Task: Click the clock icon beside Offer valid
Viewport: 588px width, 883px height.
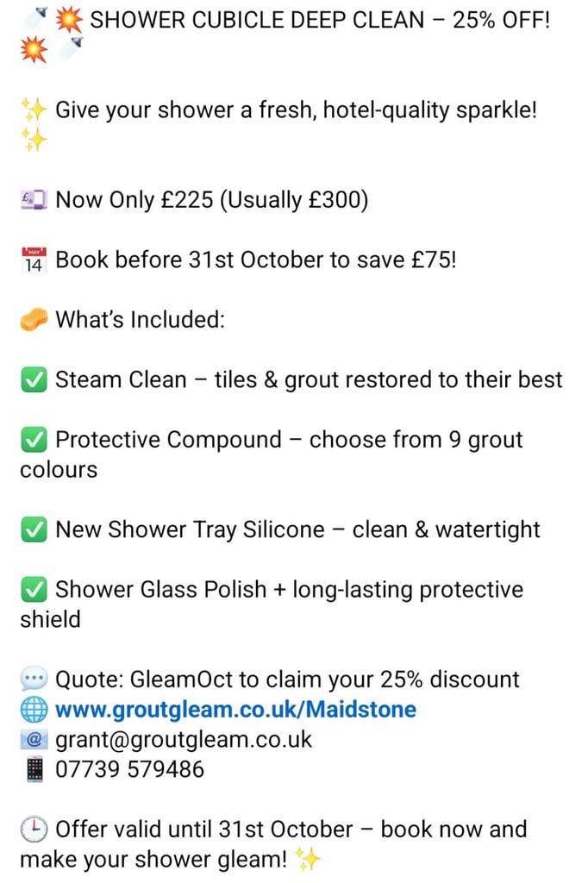Action: [x=34, y=830]
